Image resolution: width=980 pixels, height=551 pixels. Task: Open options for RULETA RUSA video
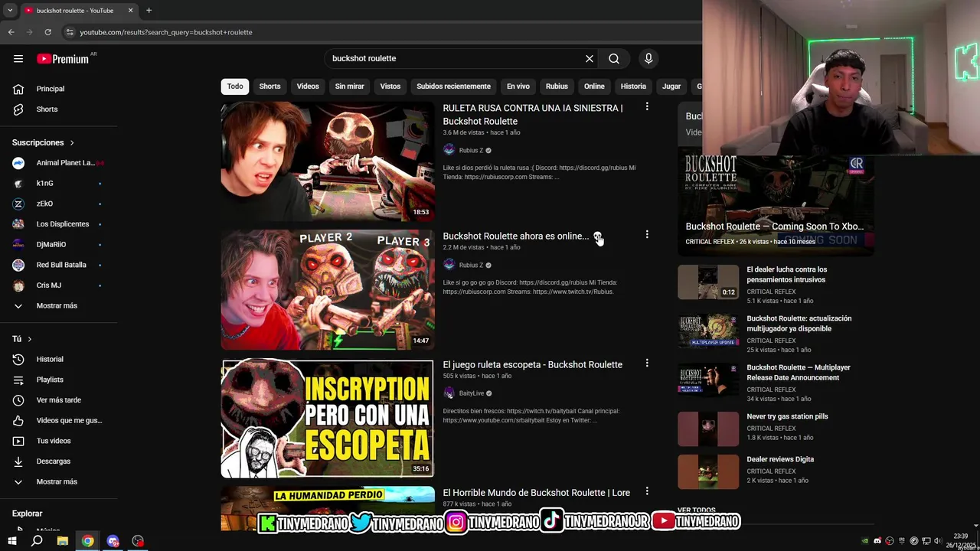(647, 107)
